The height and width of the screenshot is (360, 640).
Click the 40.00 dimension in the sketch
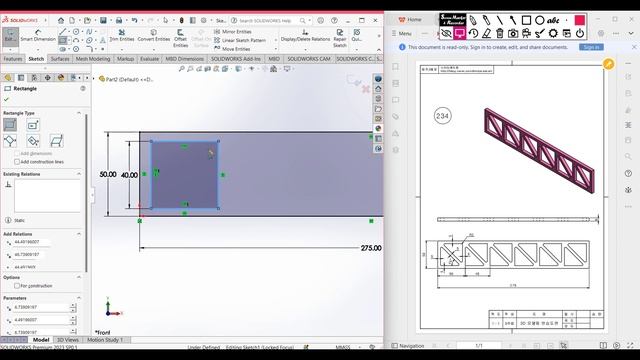tap(129, 175)
